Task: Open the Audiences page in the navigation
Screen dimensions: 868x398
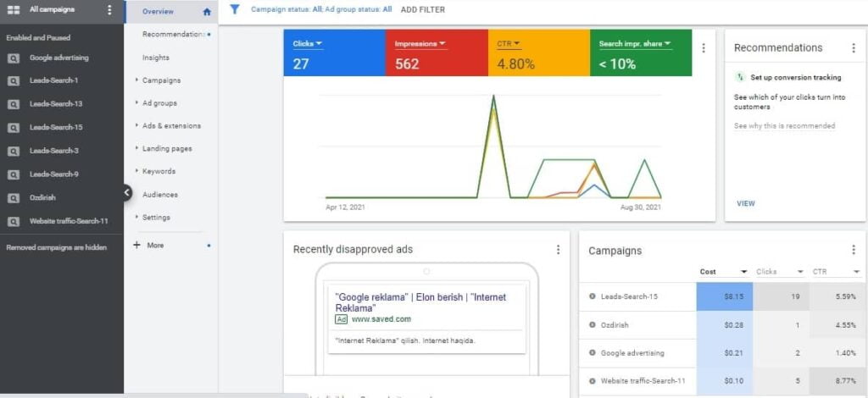Action: (x=160, y=195)
